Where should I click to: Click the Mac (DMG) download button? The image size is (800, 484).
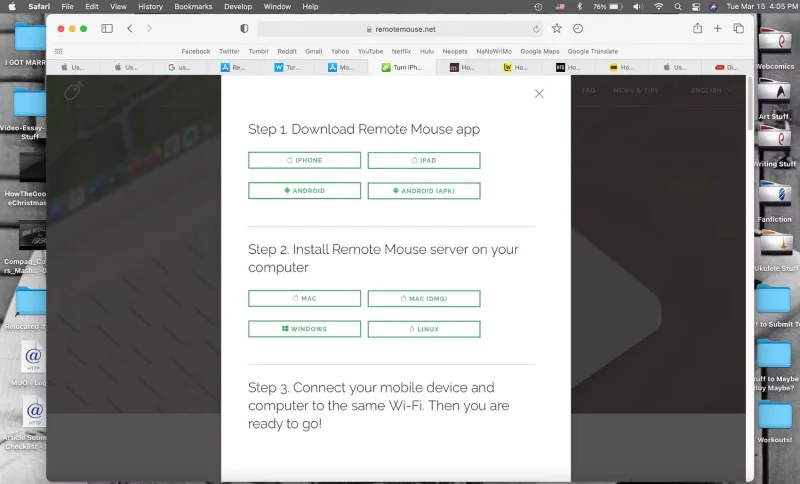point(424,298)
